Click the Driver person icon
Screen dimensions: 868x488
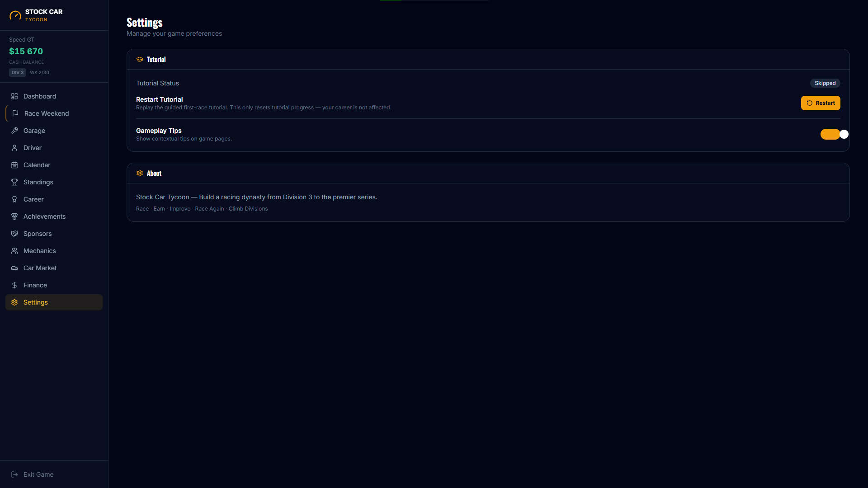coord(14,148)
